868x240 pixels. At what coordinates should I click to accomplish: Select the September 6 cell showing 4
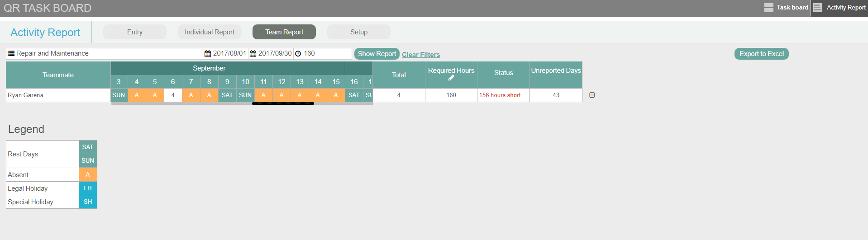coord(173,95)
